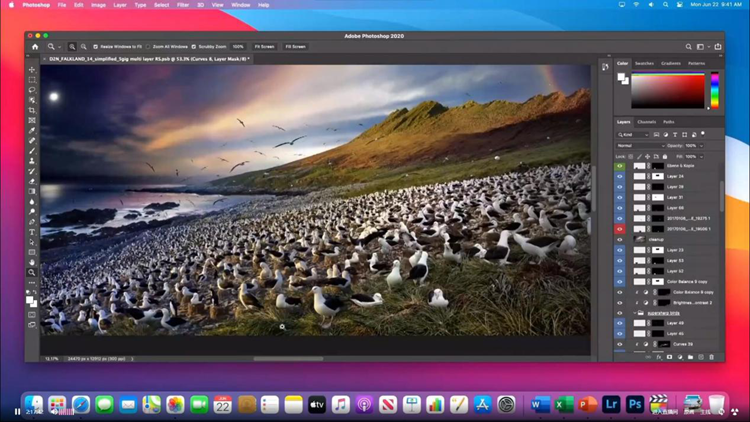Open the blend mode Normal dropdown
This screenshot has width=750, height=422.
coord(640,146)
